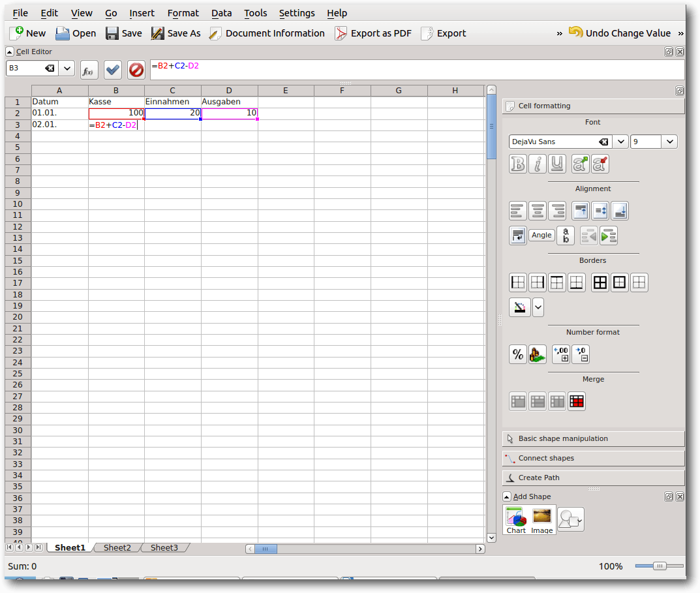Accept the formula with the checkmark icon
The image size is (700, 593).
[x=113, y=70]
